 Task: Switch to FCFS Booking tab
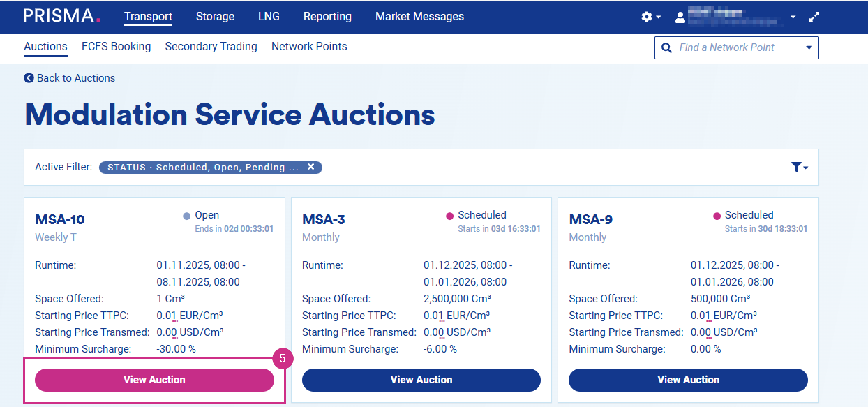tap(116, 47)
